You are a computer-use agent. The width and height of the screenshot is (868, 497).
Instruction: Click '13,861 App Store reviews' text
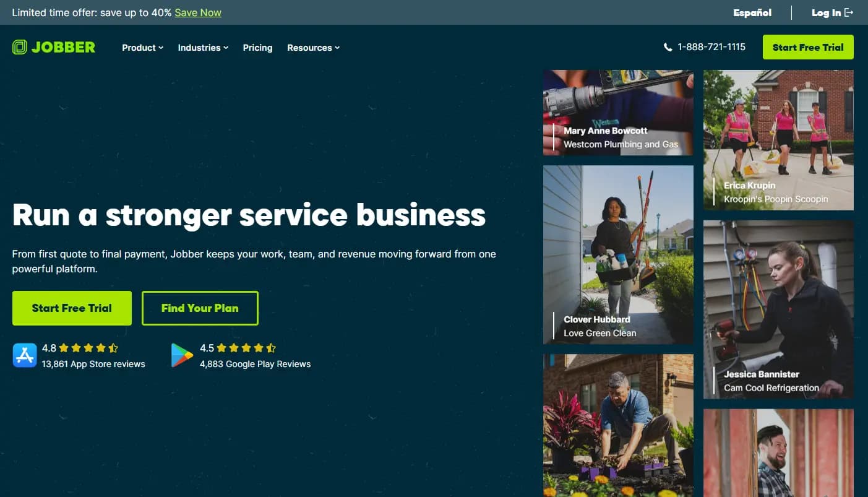click(93, 364)
